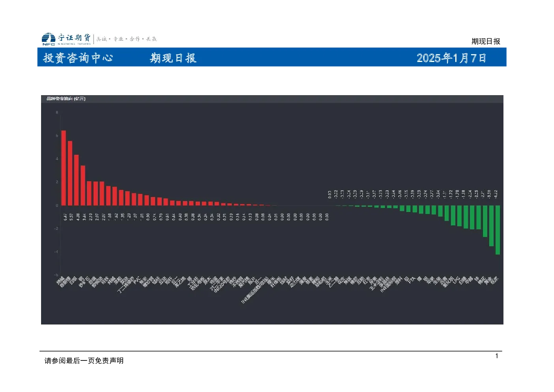Click the NFC company logo icon
Image resolution: width=554 pixels, height=392 pixels.
pos(49,39)
